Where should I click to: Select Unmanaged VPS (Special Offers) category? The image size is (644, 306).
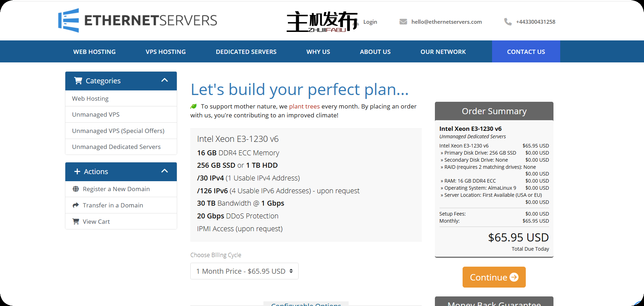[x=118, y=131]
